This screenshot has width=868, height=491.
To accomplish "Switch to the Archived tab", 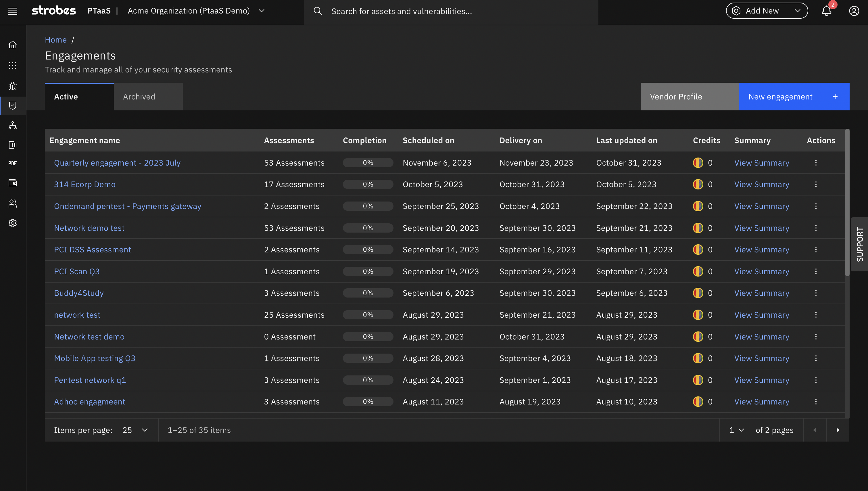I will tap(148, 97).
